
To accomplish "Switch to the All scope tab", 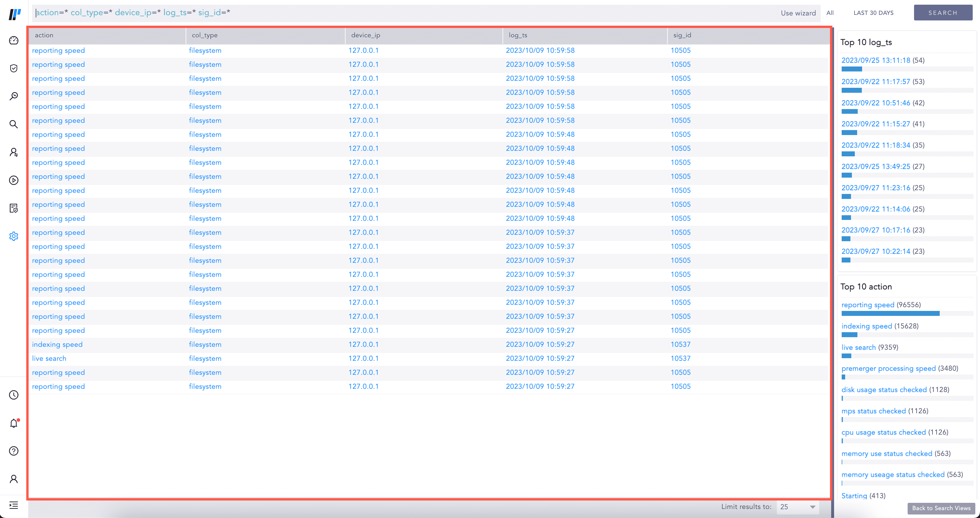I will (x=830, y=13).
